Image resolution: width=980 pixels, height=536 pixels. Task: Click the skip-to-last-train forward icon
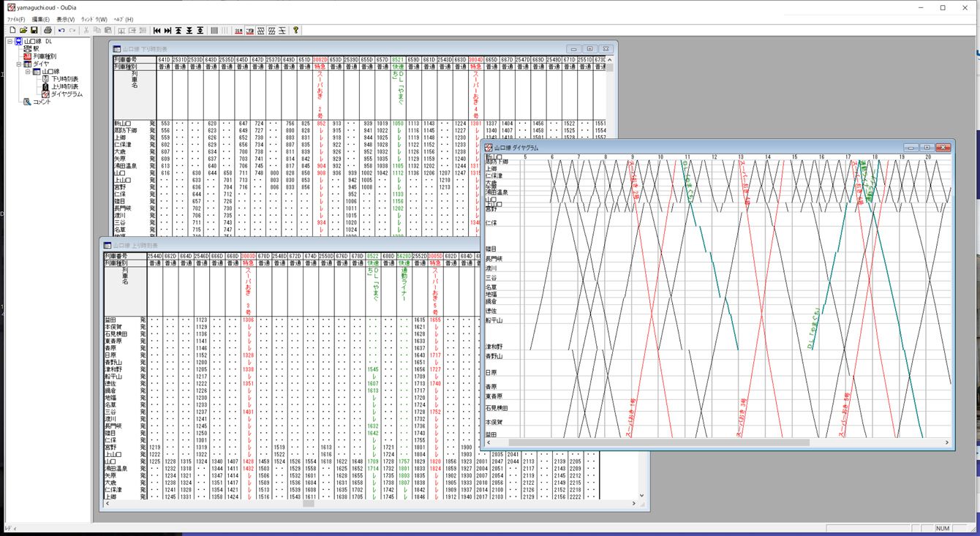(167, 30)
